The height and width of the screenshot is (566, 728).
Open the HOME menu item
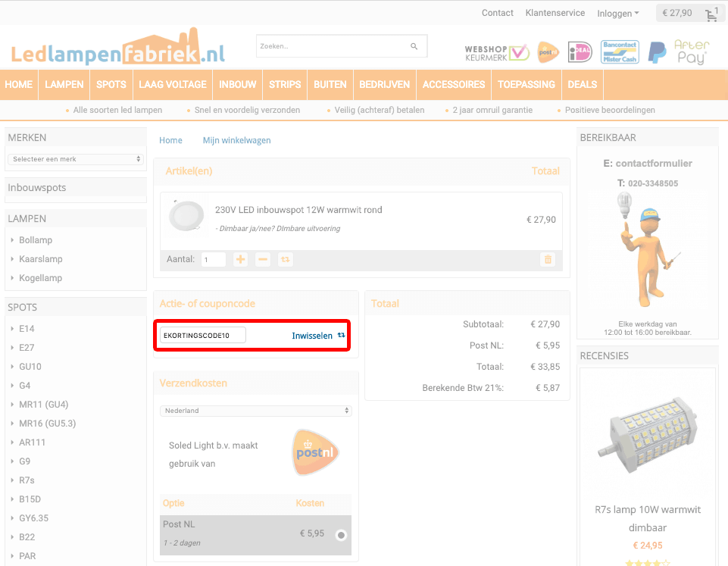point(19,85)
